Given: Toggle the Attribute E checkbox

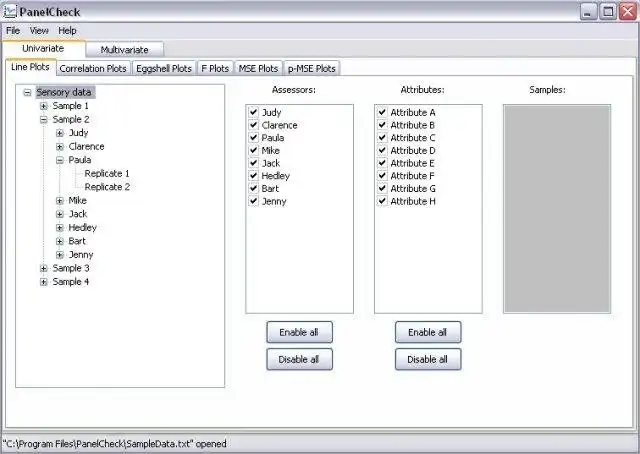Looking at the screenshot, I should (x=382, y=163).
